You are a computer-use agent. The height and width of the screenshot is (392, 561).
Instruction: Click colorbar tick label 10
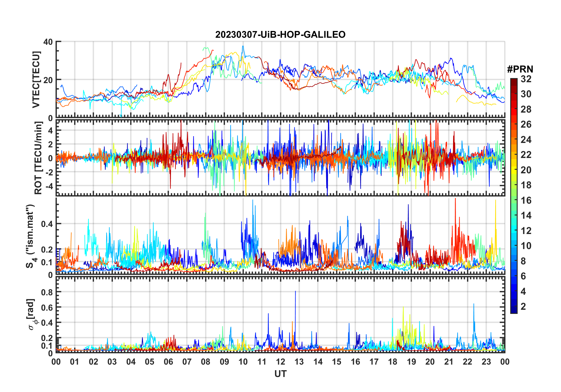(526, 246)
